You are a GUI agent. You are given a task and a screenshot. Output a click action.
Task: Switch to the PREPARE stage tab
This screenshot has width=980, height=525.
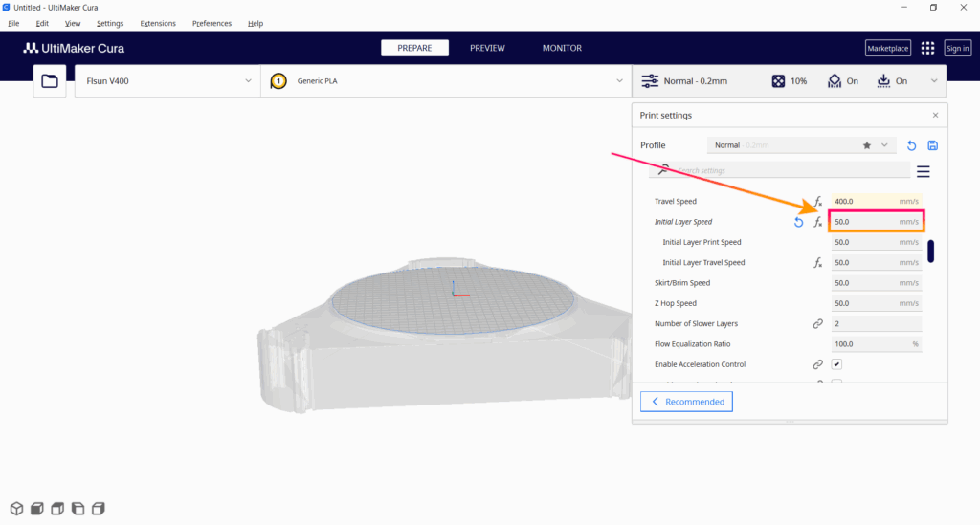tap(415, 48)
